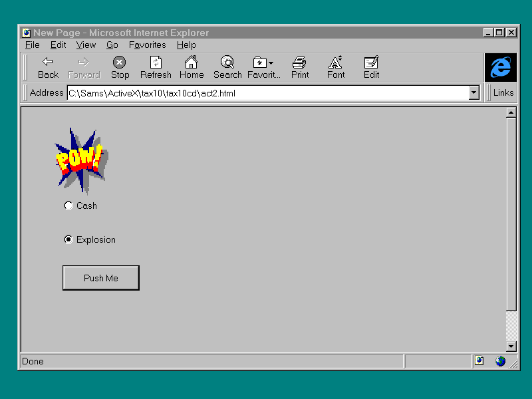Click the Push Me button
Screen dimensions: 532x399
(100, 278)
